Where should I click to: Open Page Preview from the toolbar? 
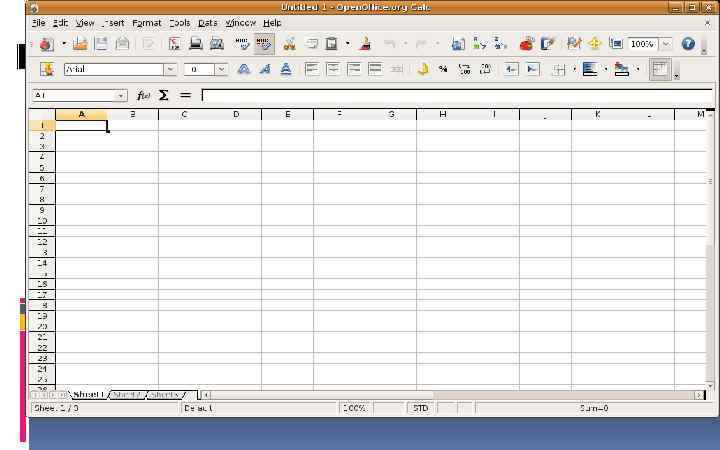click(x=216, y=44)
